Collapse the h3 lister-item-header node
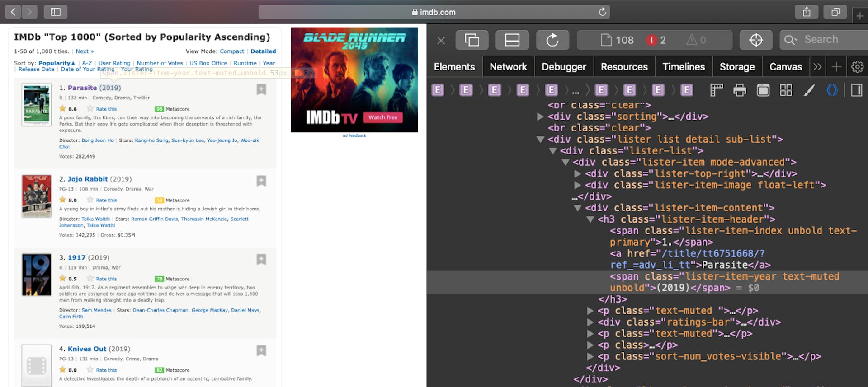 point(590,219)
